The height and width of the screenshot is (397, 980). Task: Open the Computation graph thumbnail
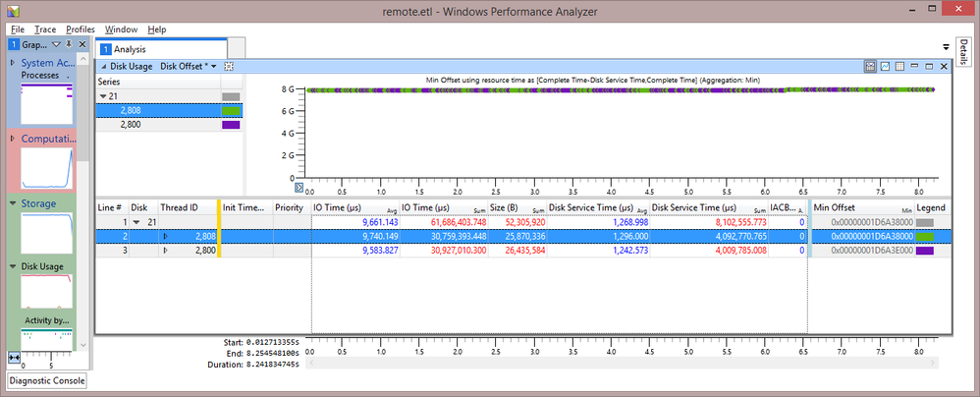pos(47,169)
